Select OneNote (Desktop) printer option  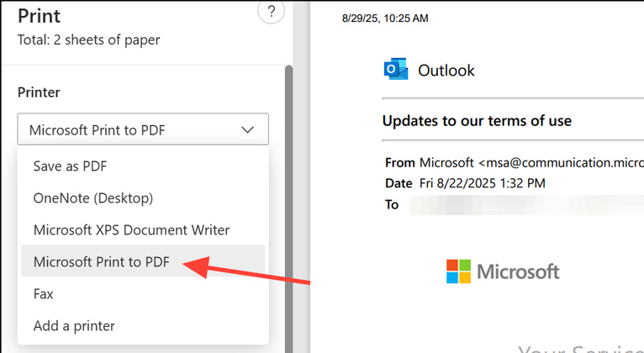pyautogui.click(x=143, y=198)
